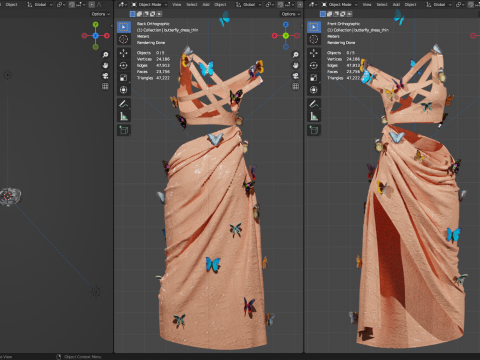Choose the Add Cube tool in Front Orthographic viewport
The height and width of the screenshot is (360, 480).
314,130
